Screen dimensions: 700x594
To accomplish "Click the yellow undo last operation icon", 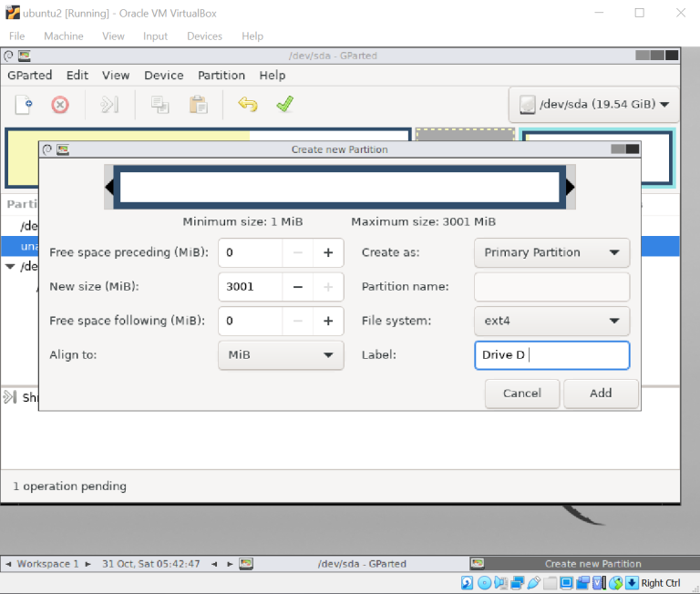I will pyautogui.click(x=247, y=105).
